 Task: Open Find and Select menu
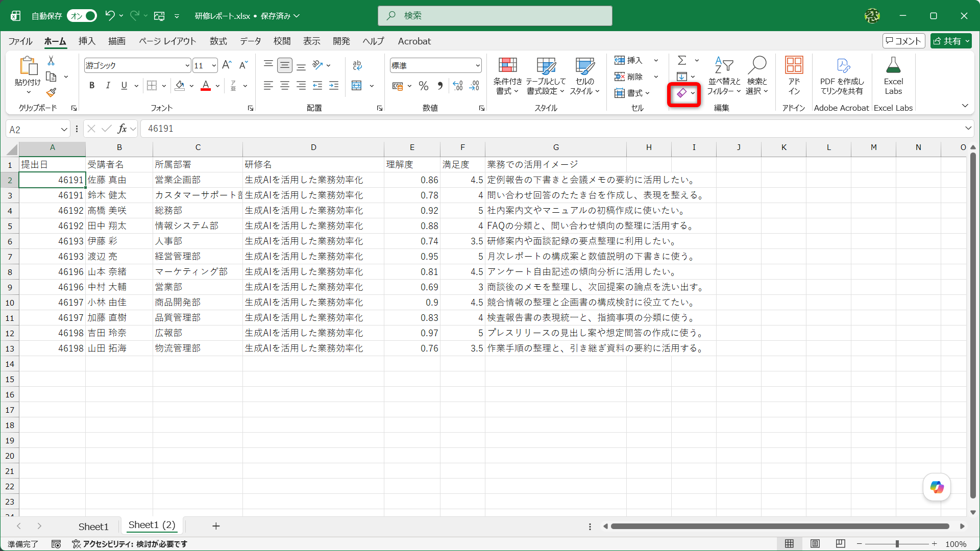click(x=757, y=76)
